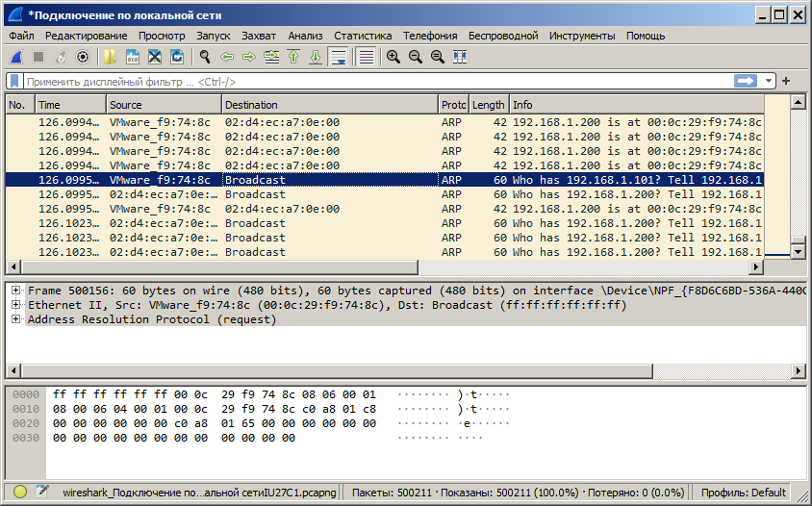Reload this capture file
The width and height of the screenshot is (812, 506).
pos(177,57)
